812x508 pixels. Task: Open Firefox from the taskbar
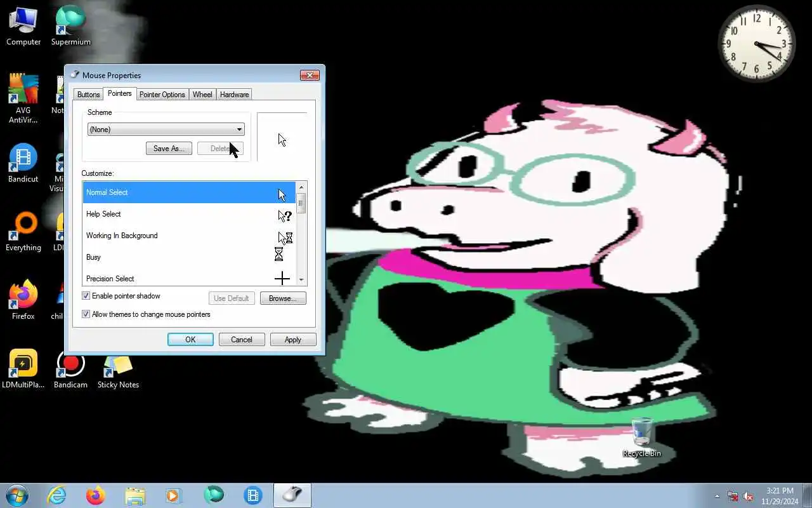coord(96,495)
